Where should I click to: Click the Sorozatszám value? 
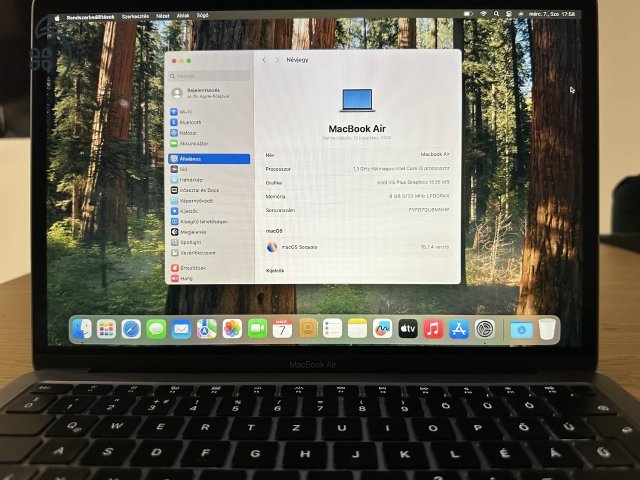[429, 210]
